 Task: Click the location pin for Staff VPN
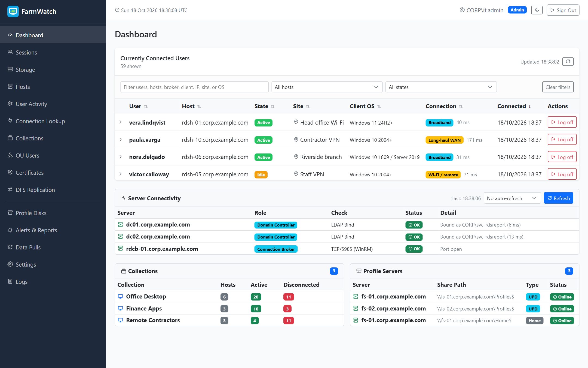click(x=296, y=174)
